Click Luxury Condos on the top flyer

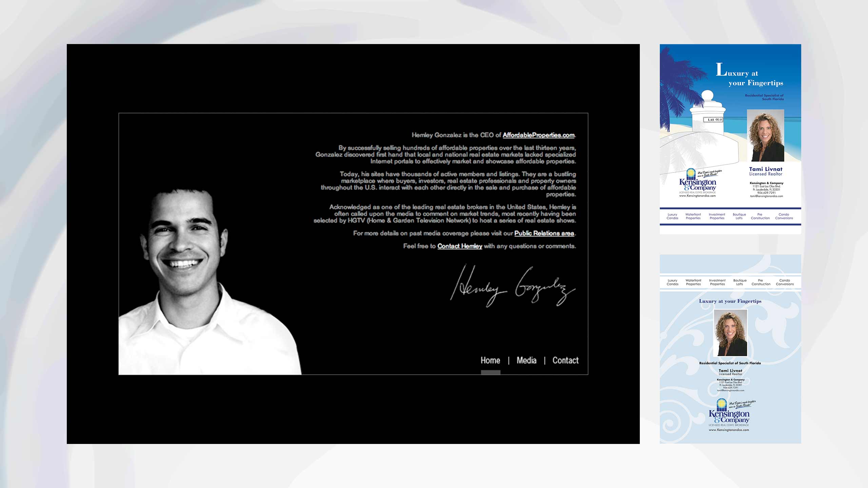click(x=672, y=216)
